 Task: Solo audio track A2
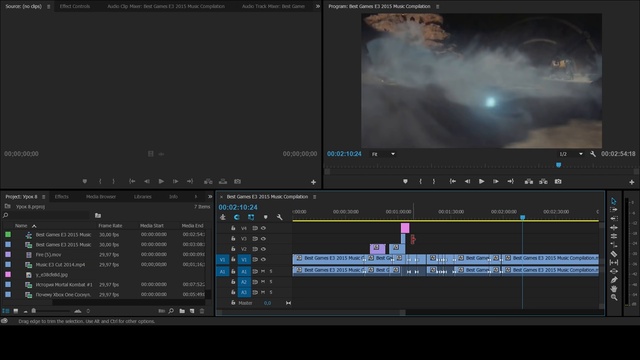point(271,282)
